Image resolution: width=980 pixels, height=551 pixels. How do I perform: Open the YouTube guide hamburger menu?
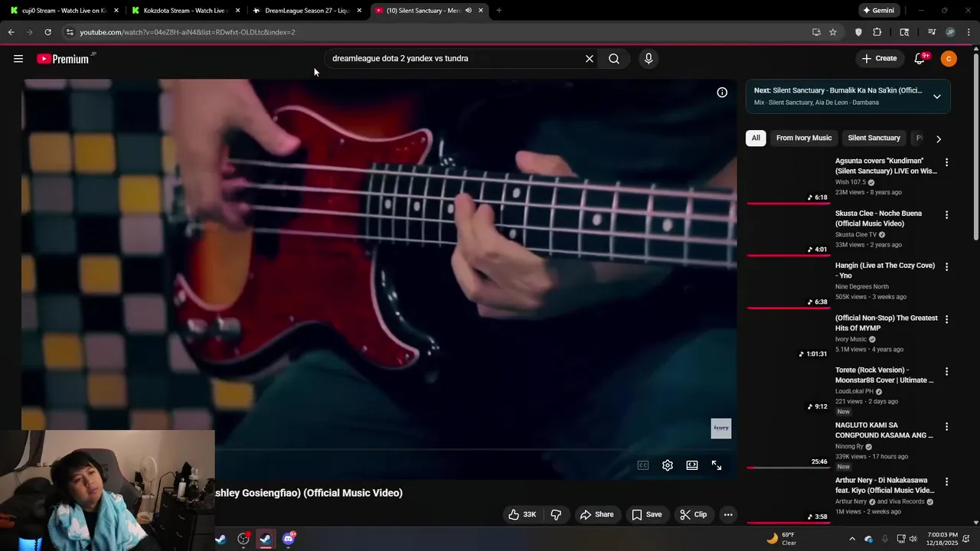(18, 59)
